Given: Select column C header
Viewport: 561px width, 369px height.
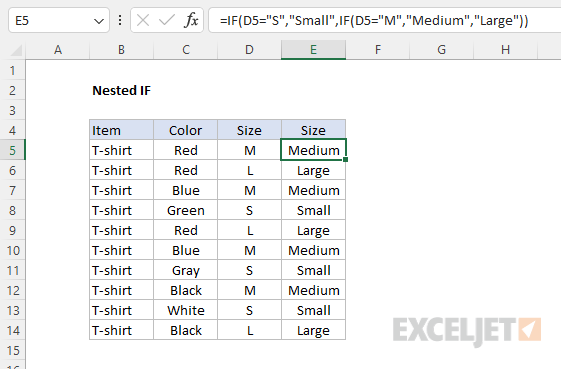Looking at the screenshot, I should [x=185, y=50].
